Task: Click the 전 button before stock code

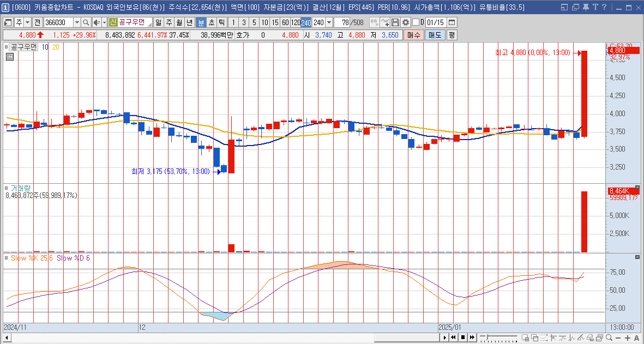Action: (38, 22)
